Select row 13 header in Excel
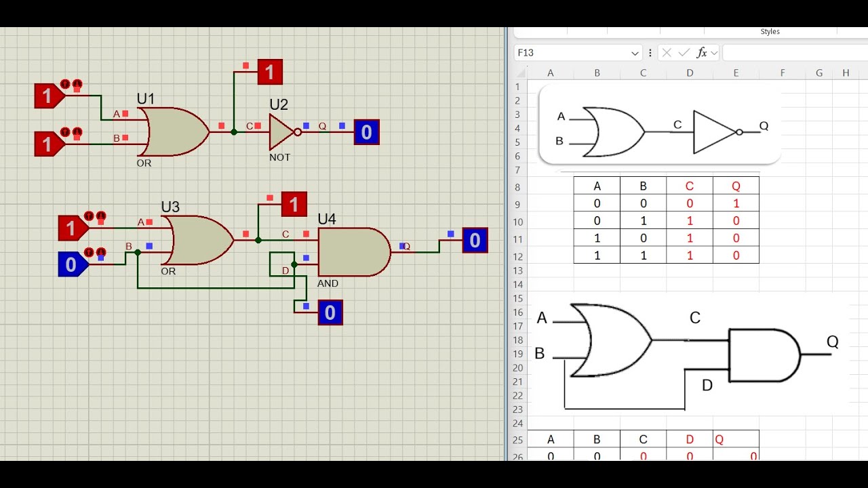Screen dimensions: 868x488 point(518,270)
